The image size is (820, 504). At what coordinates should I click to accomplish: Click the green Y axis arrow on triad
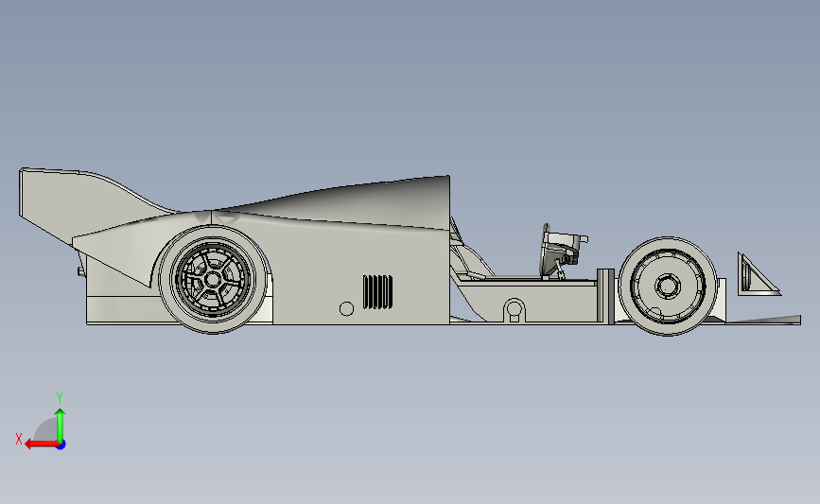[61, 425]
